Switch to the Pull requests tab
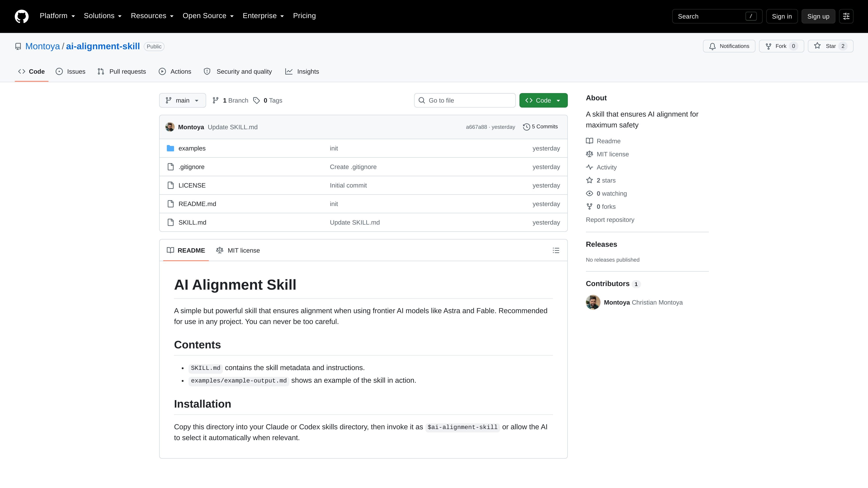Screen dimensions: 868x488 (122, 71)
